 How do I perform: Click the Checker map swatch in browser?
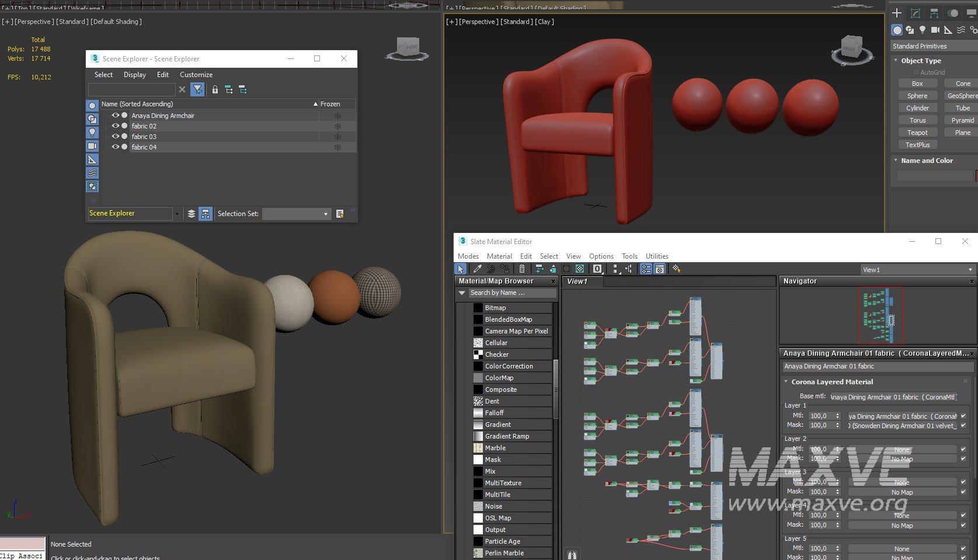coord(478,354)
